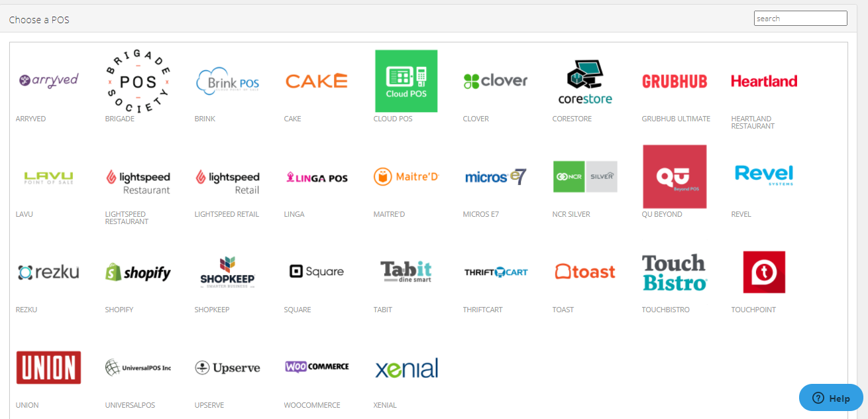Click the "QU BEYOND" text label
Image resolution: width=868 pixels, height=419 pixels.
pyautogui.click(x=662, y=214)
